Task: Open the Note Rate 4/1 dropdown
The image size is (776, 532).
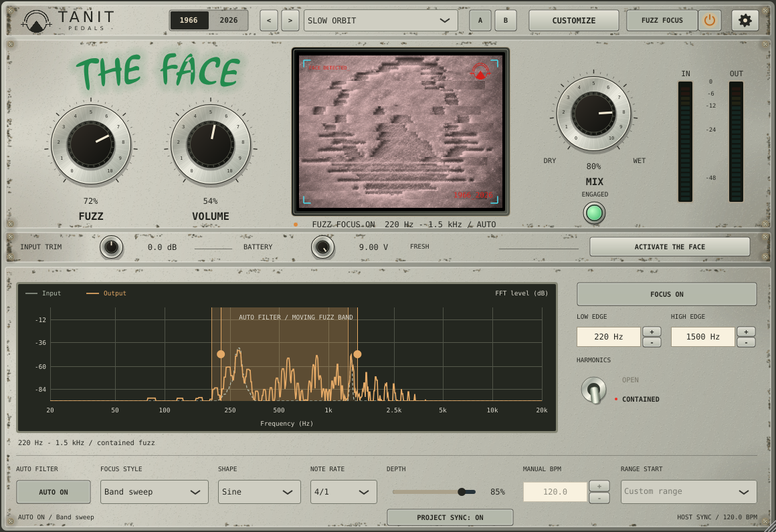Action: pyautogui.click(x=343, y=492)
